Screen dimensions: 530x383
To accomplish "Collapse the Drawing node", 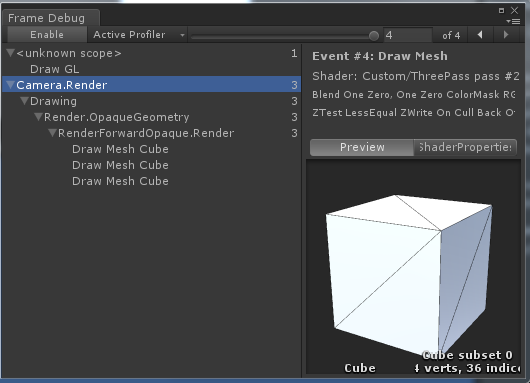I will pos(24,101).
